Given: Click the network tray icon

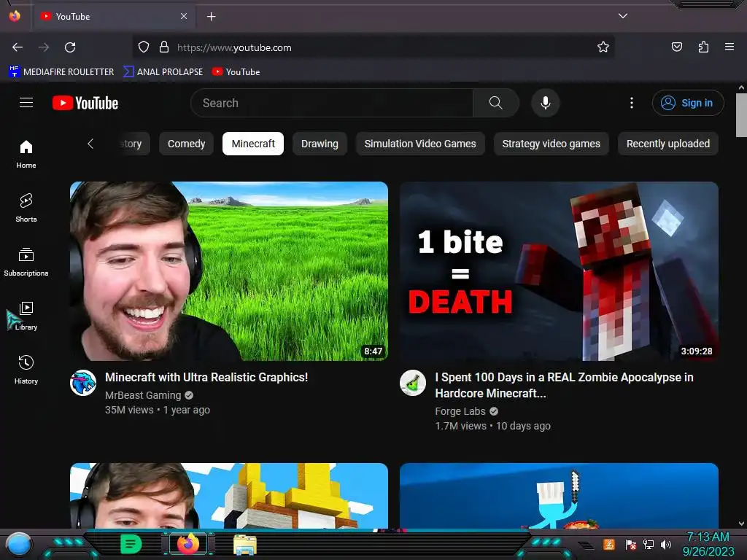Looking at the screenshot, I should point(649,544).
